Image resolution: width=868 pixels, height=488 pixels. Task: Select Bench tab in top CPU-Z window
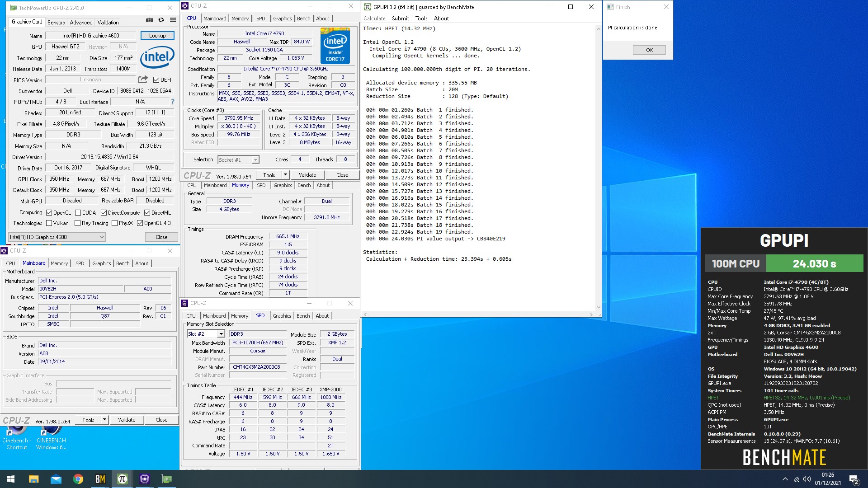(x=303, y=19)
